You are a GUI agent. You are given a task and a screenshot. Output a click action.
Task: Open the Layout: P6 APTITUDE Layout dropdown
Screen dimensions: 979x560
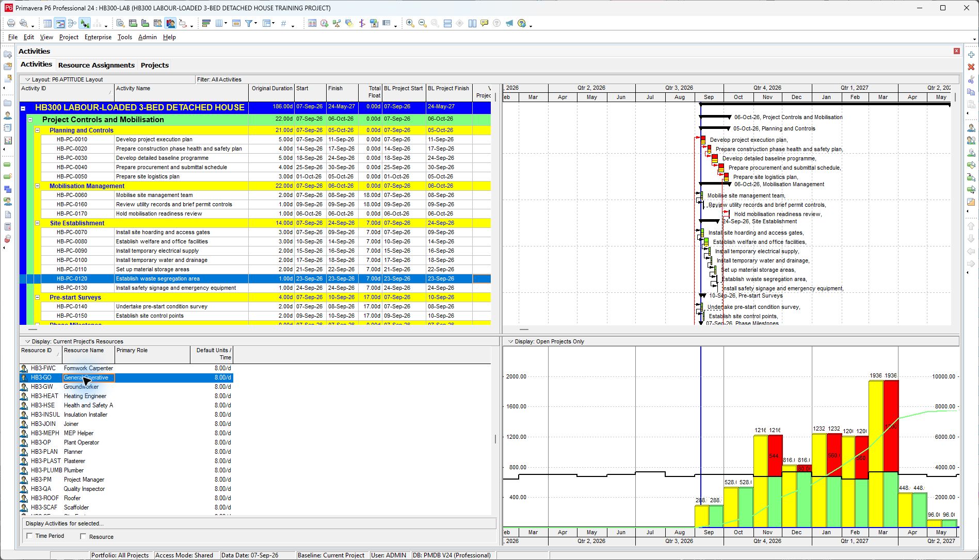(64, 79)
